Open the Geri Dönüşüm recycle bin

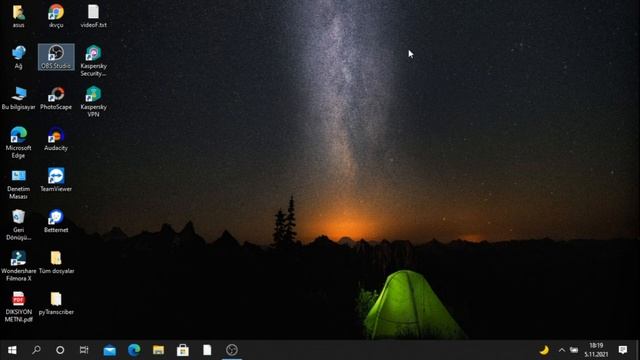point(18,224)
